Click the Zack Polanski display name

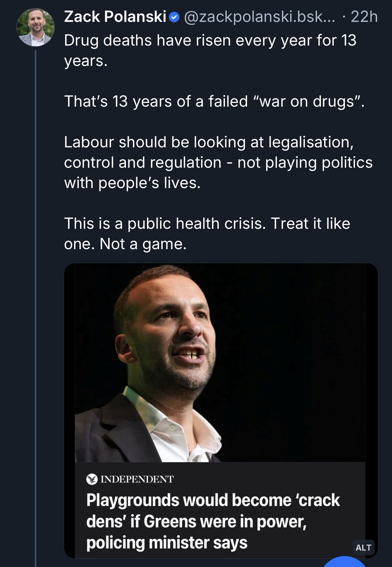(x=115, y=17)
